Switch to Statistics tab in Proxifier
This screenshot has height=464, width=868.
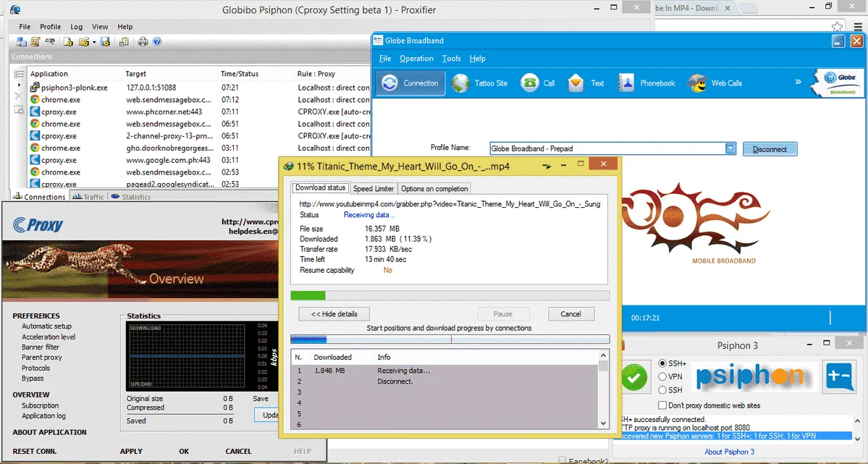point(130,197)
